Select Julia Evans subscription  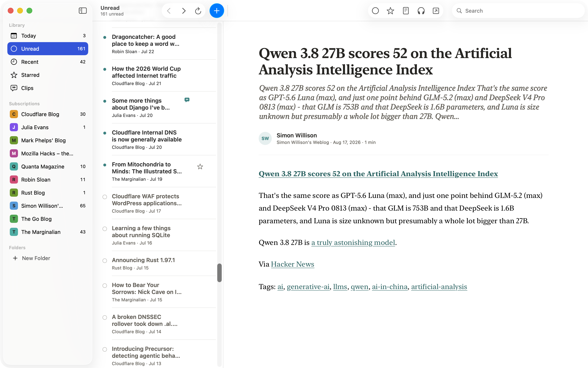coord(48,127)
